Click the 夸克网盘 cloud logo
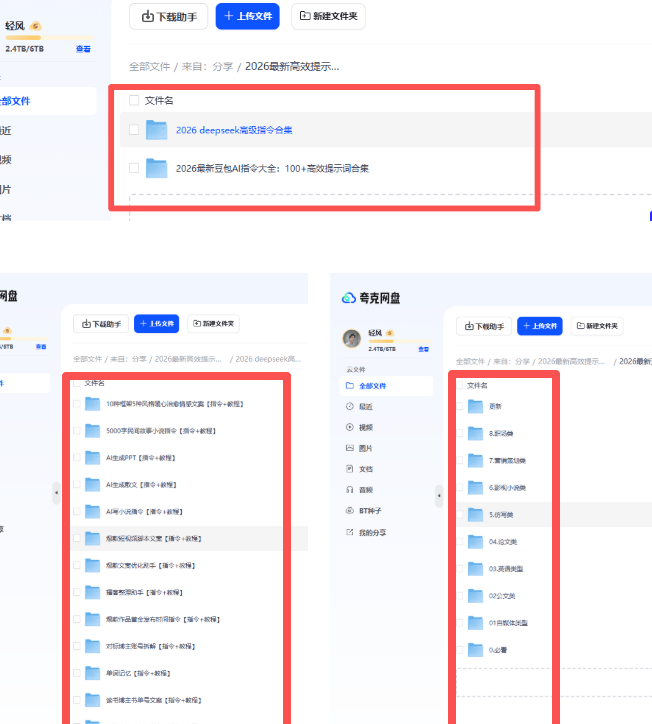The image size is (652, 724). 349,297
